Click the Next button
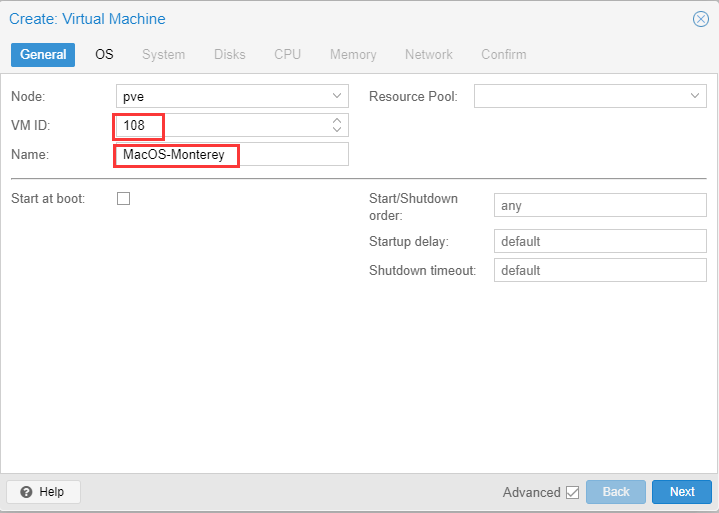This screenshot has height=513, width=719. pos(682,492)
